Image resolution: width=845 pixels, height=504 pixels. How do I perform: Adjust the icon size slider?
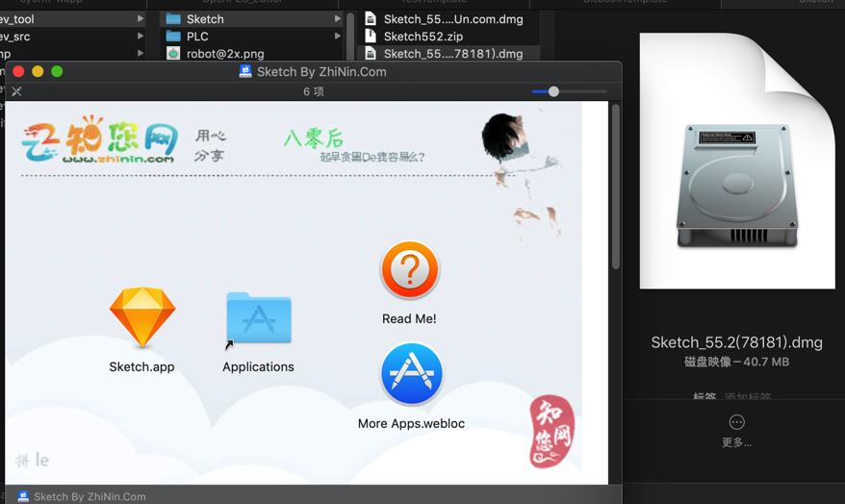[x=553, y=91]
